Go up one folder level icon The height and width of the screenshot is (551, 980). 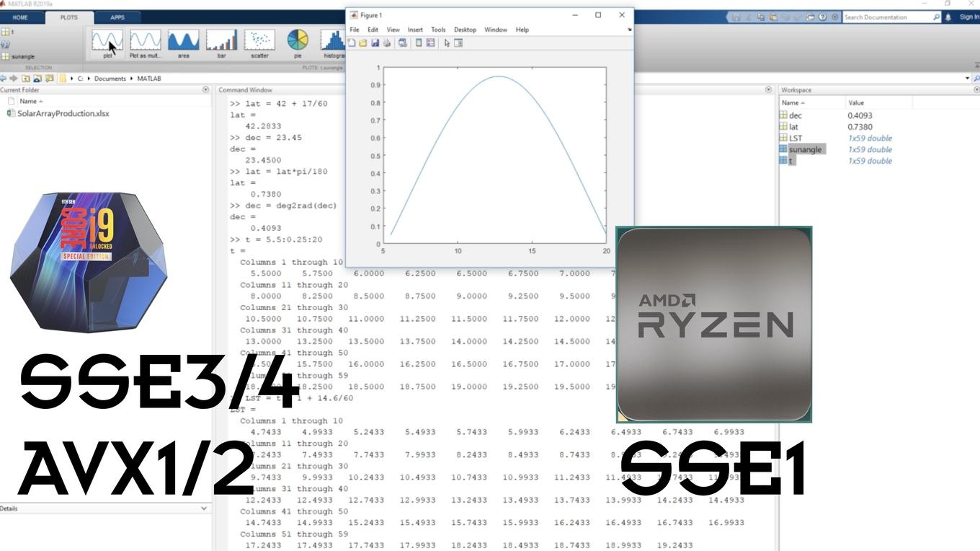pos(26,78)
